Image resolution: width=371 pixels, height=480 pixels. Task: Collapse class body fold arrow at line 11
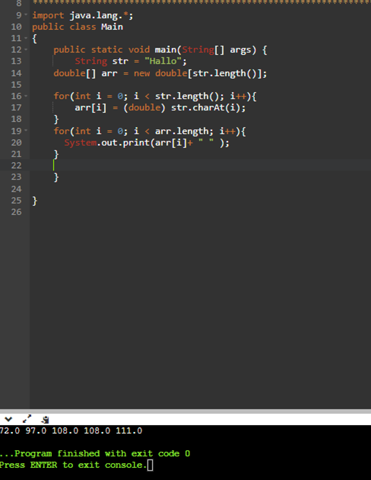pyautogui.click(x=26, y=38)
